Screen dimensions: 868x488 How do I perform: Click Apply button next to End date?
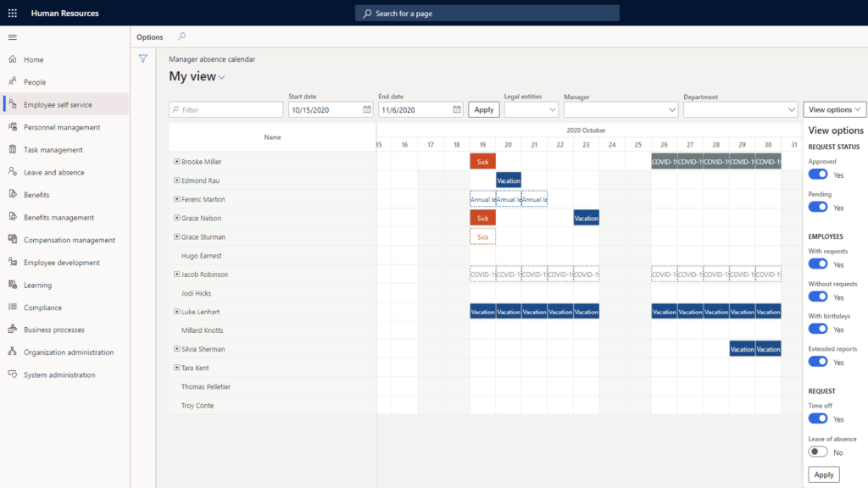(484, 110)
